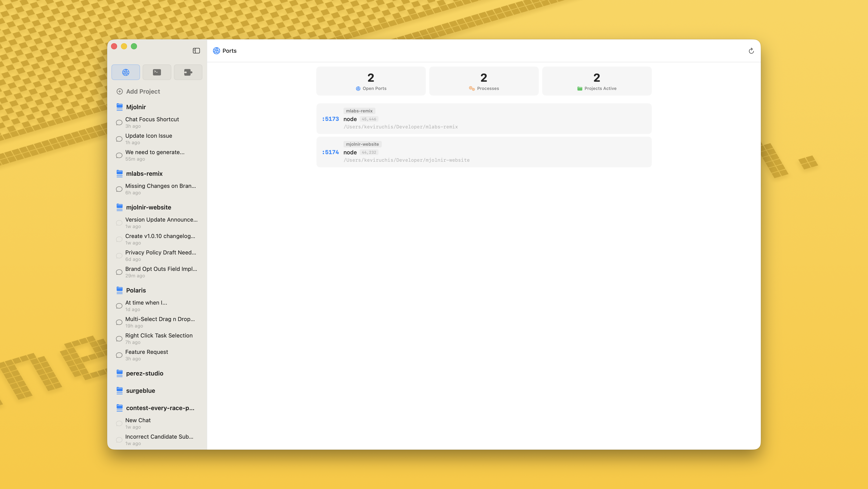Click the Processes gears icon
Viewport: 868px width, 489px height.
point(472,88)
